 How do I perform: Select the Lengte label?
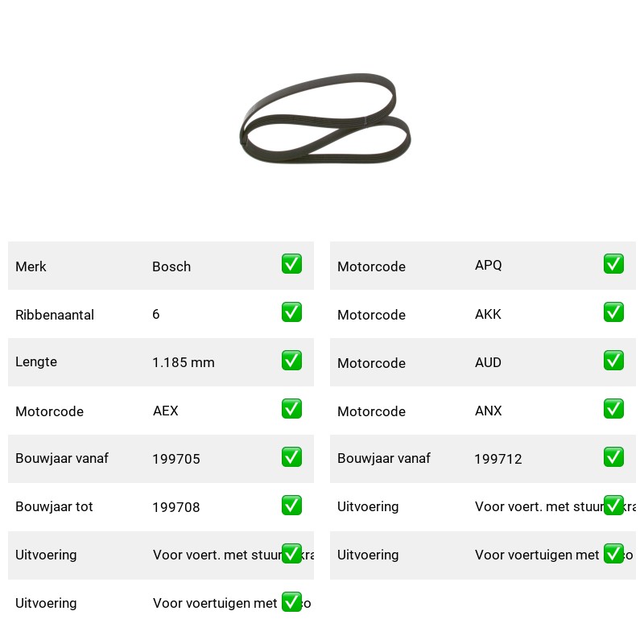tap(36, 361)
